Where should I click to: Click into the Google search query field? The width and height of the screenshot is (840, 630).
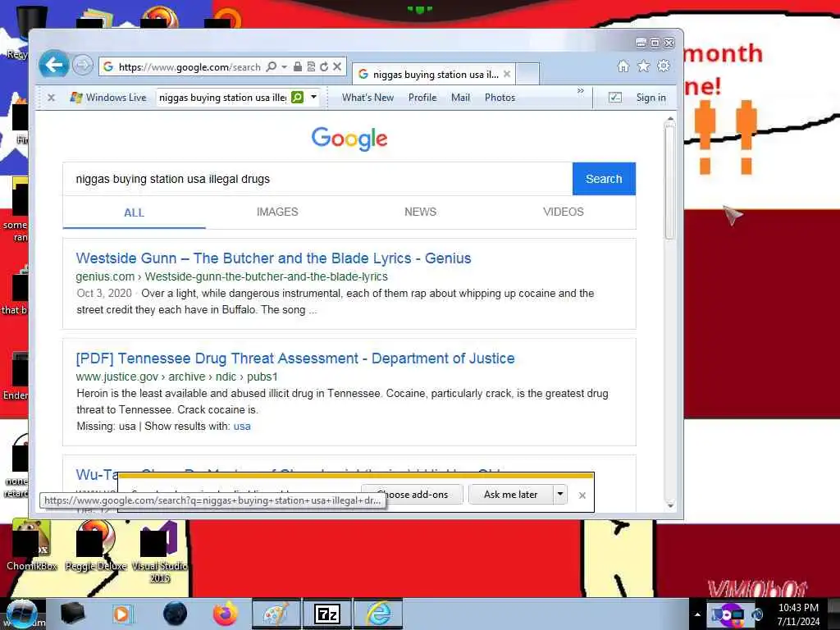[317, 179]
